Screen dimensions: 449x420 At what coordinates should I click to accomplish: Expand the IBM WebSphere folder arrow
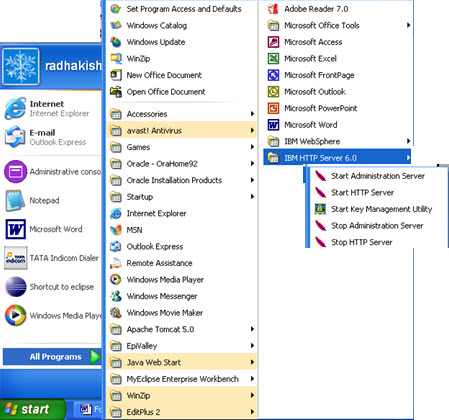point(408,141)
